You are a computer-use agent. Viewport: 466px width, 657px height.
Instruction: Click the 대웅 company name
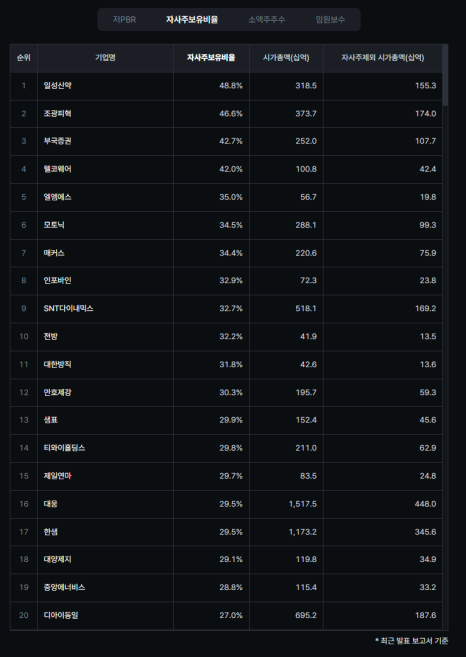(51, 504)
